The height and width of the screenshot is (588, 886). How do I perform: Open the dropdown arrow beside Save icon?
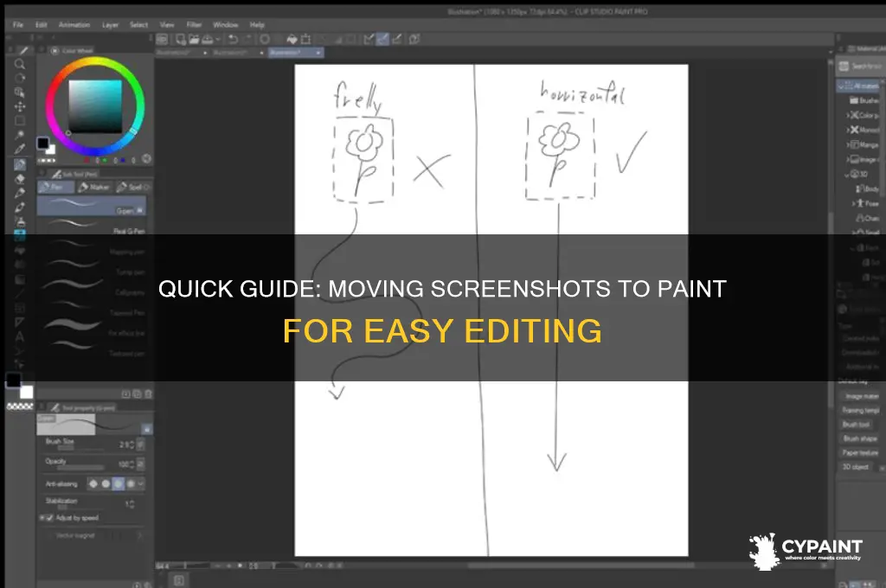point(217,40)
